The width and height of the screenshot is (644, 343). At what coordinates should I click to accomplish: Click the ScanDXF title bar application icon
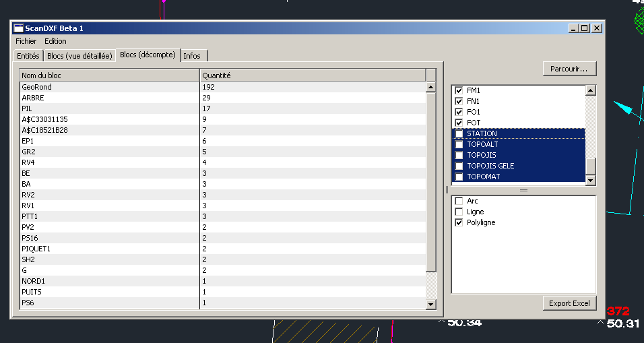19,28
